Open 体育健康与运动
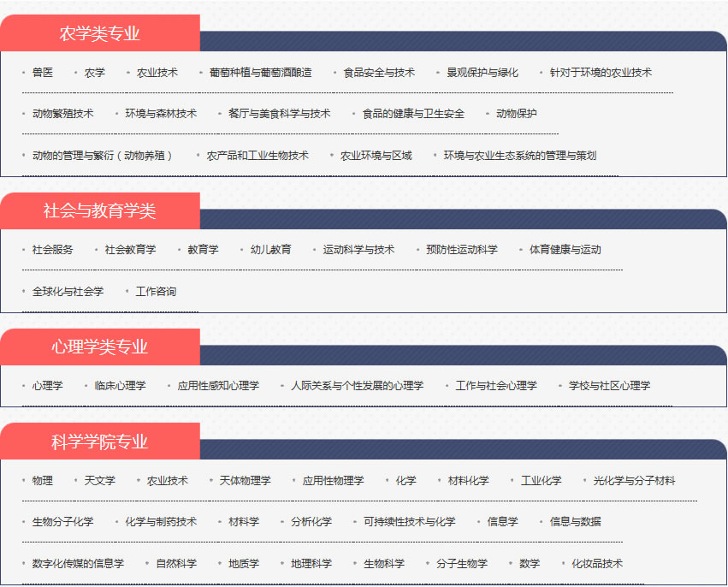Viewport: 728px width, 587px height. 565,250
